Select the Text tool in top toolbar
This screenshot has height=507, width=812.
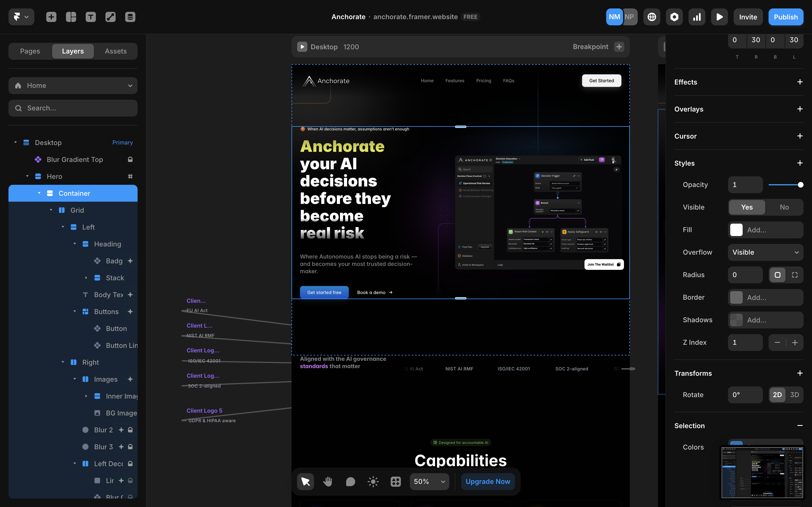coord(91,17)
